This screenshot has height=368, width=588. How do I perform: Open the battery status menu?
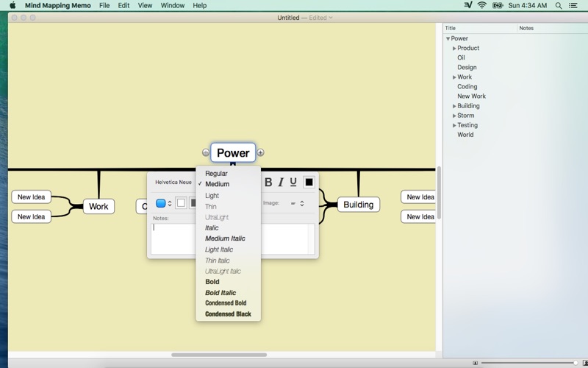click(x=498, y=5)
